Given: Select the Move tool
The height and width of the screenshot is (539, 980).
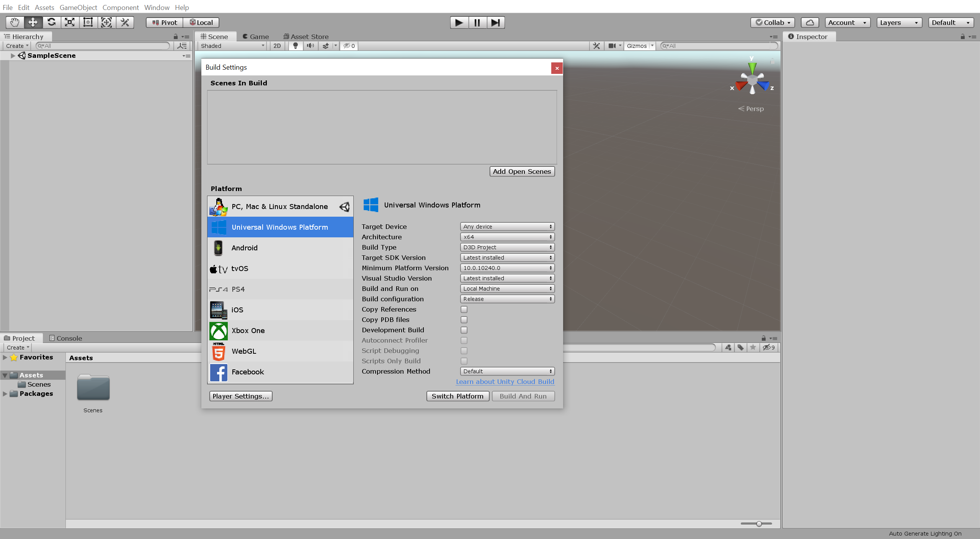Looking at the screenshot, I should pos(33,23).
